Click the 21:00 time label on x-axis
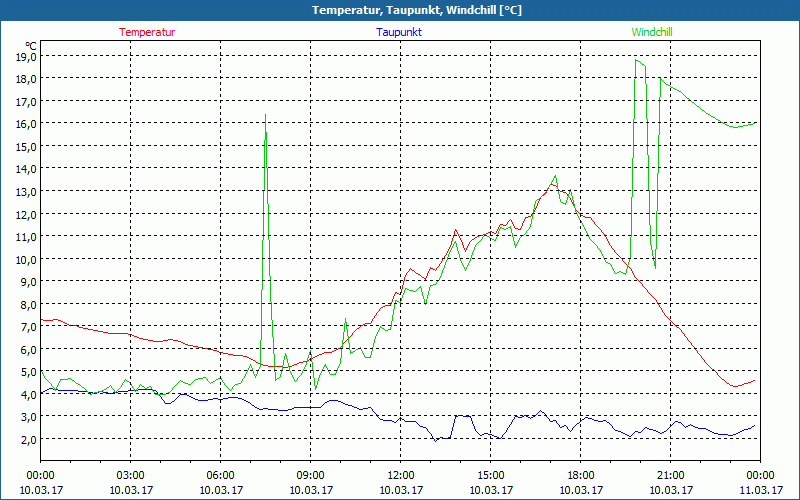The width and height of the screenshot is (800, 500). coord(670,476)
